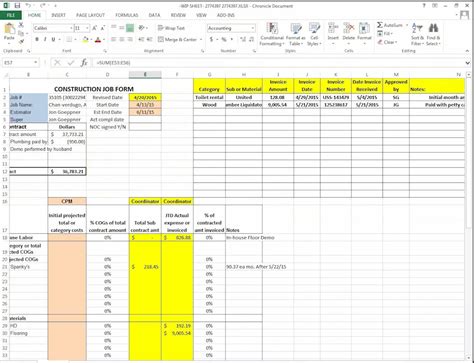Select column E header
The image size is (474, 363).
tap(145, 74)
